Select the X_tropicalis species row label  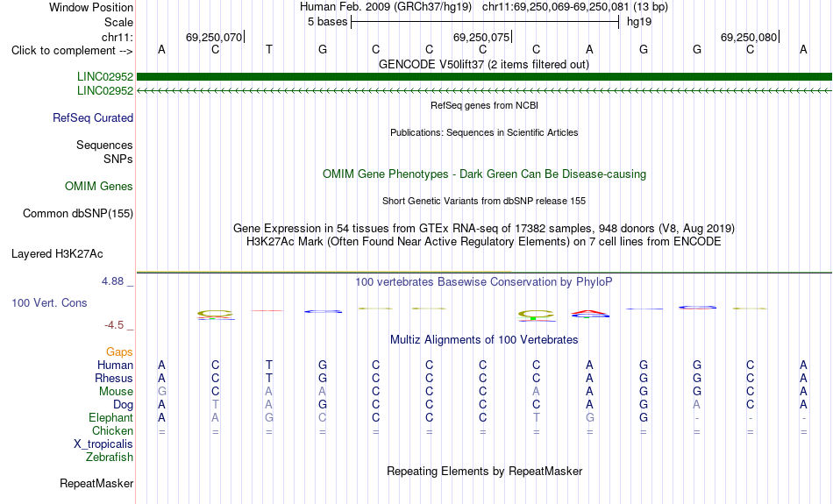[x=103, y=444]
